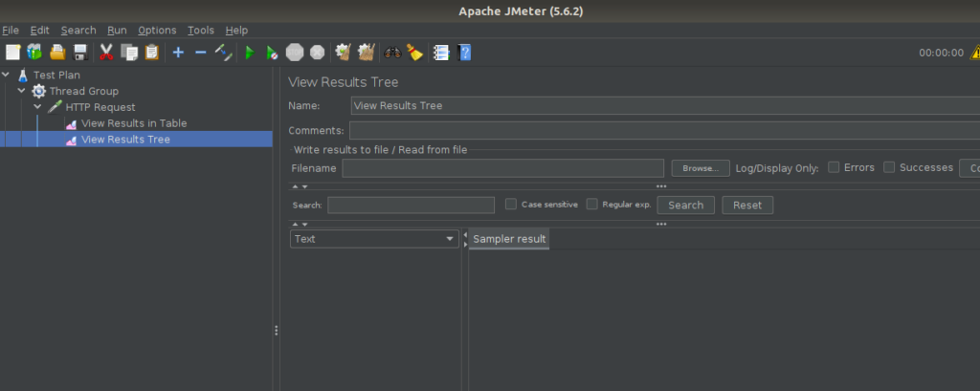The width and height of the screenshot is (980, 391).
Task: Click the Browse... button
Action: coord(701,168)
